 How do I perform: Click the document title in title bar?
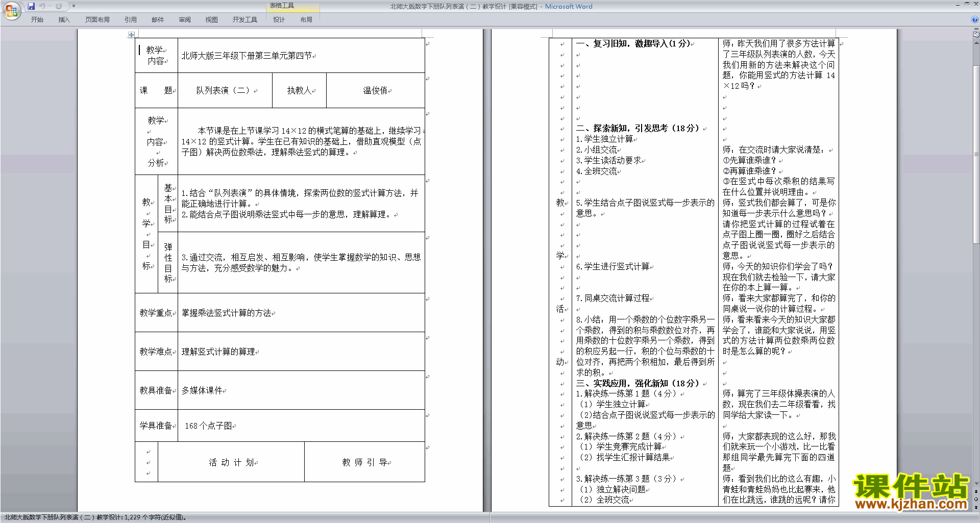pos(491,7)
